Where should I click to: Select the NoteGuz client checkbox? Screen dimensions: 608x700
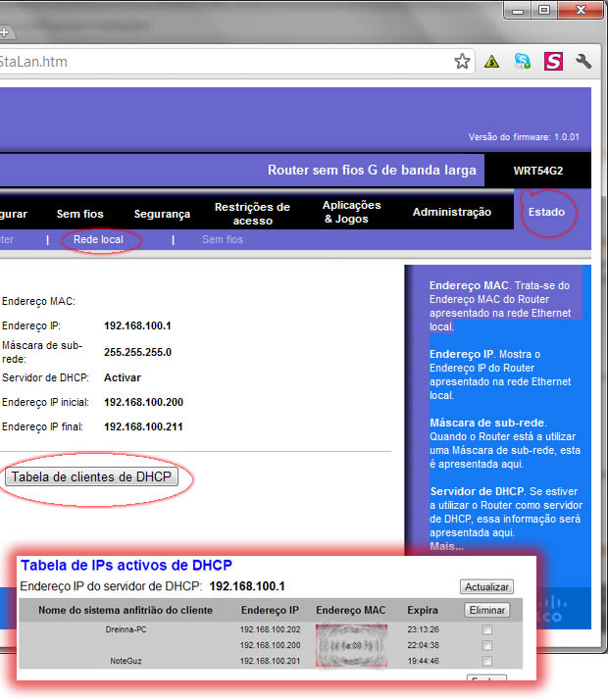click(x=487, y=662)
